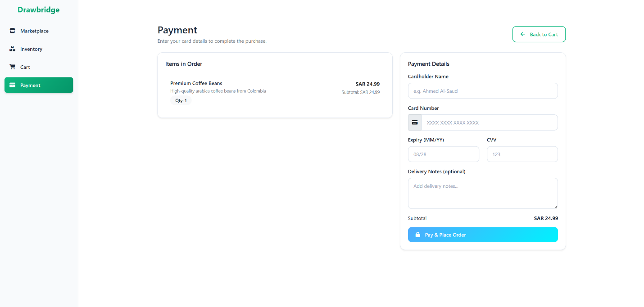
Task: Click the Inventory boxes icon
Action: 13,49
